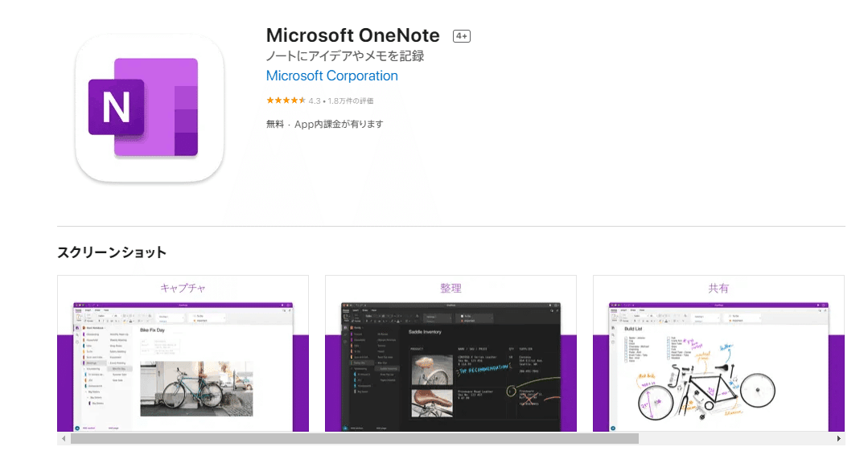Click the ノートにアイデアやメモを記録 subtitle

tap(345, 55)
